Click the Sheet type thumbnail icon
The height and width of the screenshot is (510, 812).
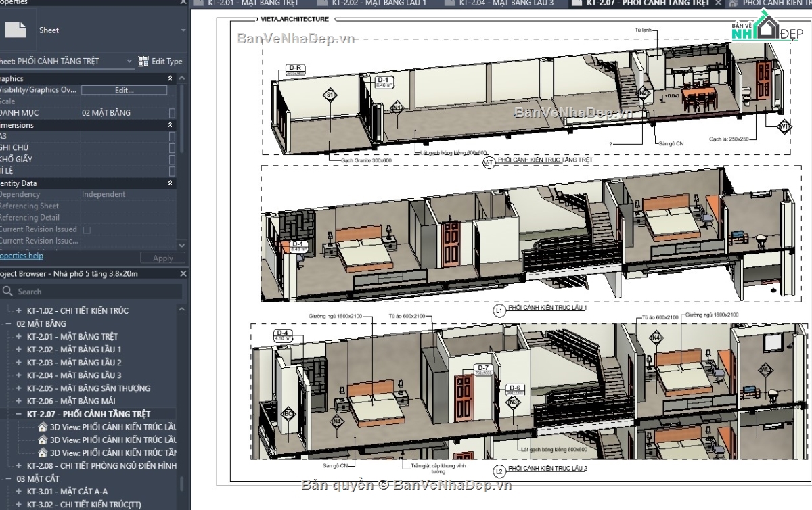(15, 30)
